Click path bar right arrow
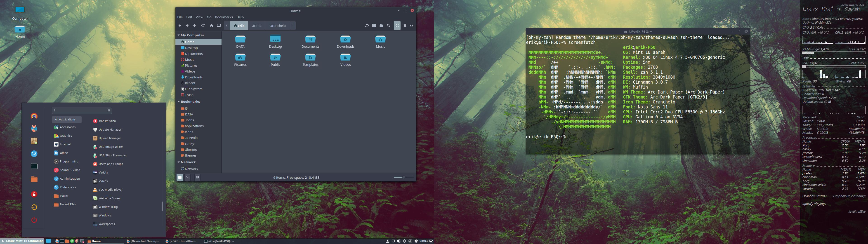The width and height of the screenshot is (868, 244). pyautogui.click(x=293, y=26)
